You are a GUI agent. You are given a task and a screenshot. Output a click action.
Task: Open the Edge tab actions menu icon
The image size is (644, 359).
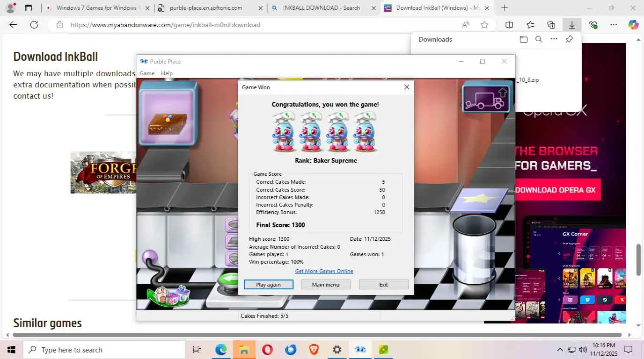click(29, 8)
